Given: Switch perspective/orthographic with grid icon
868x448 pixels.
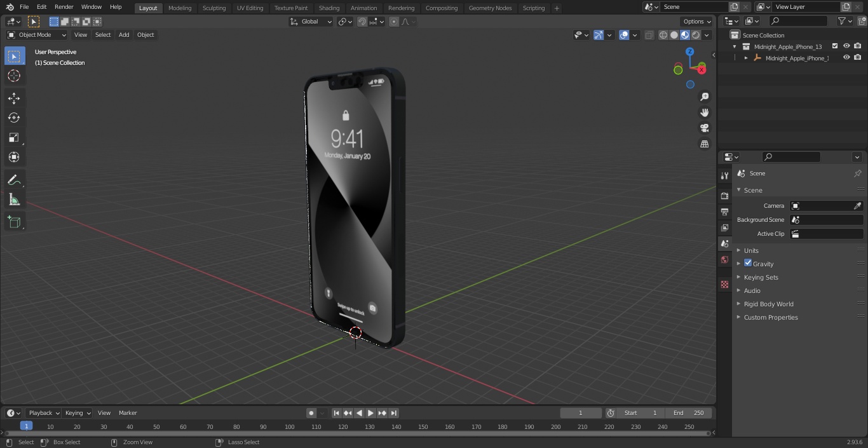Looking at the screenshot, I should tap(704, 144).
